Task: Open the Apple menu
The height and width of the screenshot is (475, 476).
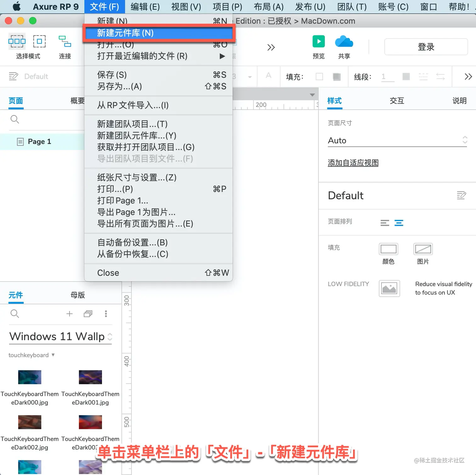Action: [17, 7]
